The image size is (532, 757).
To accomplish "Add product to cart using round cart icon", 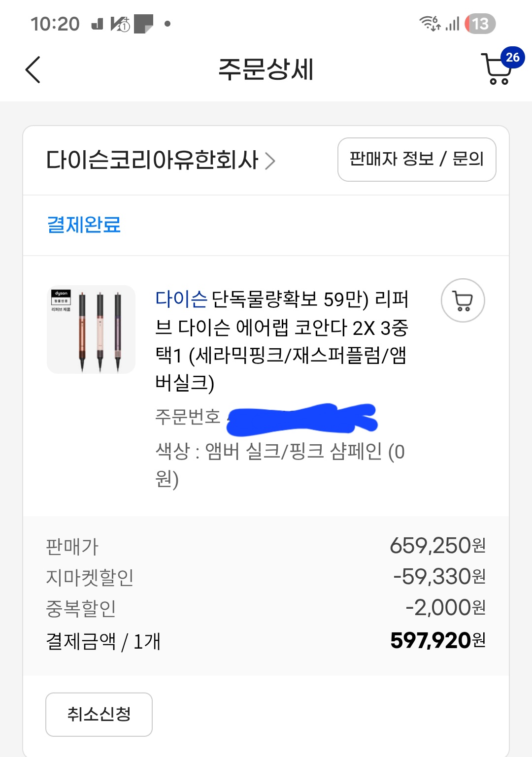I will (x=463, y=300).
